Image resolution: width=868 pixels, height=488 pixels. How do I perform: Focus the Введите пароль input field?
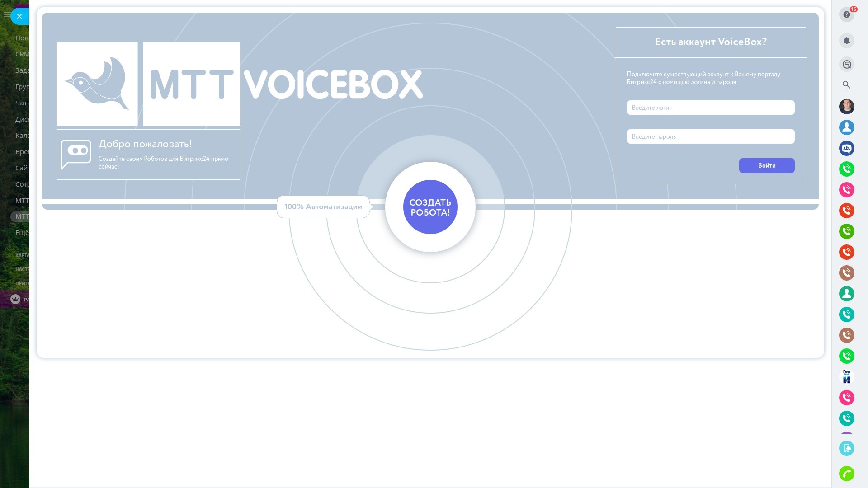(710, 136)
